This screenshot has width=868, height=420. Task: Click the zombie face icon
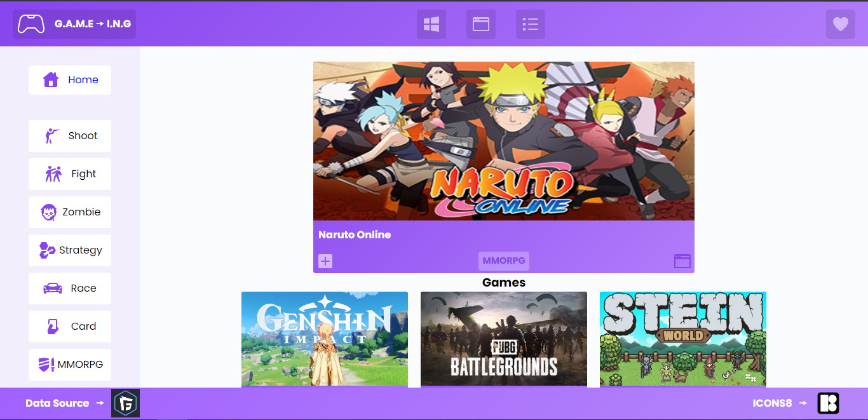(49, 212)
